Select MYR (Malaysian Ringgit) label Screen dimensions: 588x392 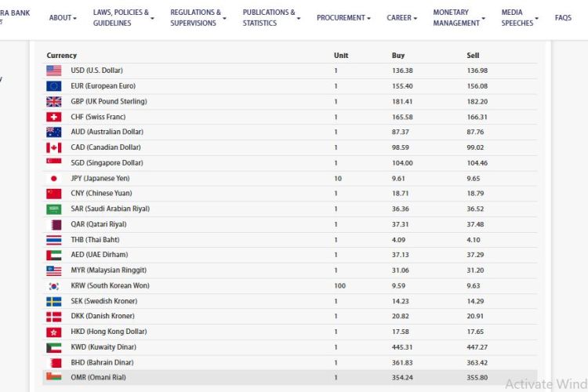[x=109, y=270]
